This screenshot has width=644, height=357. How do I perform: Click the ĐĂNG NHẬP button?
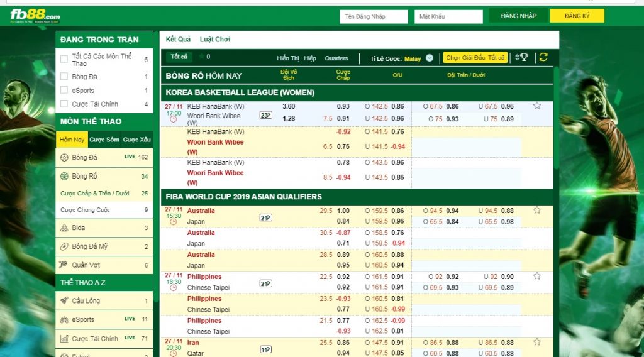pyautogui.click(x=519, y=16)
